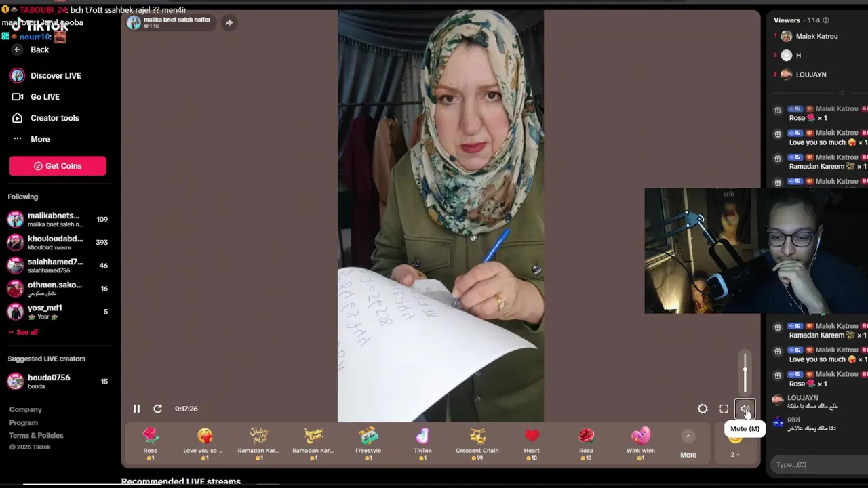Share the live stream with the arrow icon
The height and width of the screenshot is (488, 868).
click(229, 22)
